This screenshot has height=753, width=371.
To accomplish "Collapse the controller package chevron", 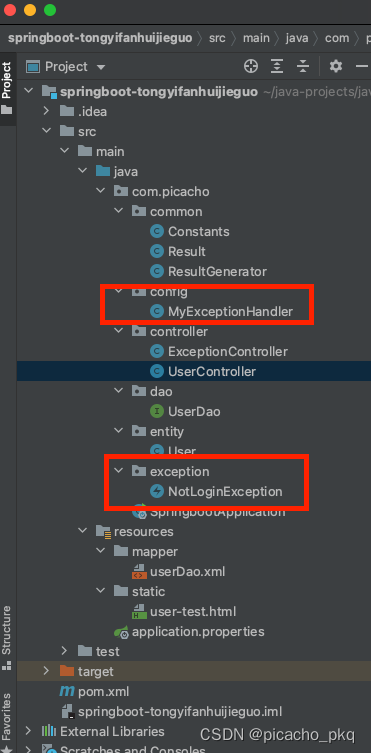I will pos(119,331).
